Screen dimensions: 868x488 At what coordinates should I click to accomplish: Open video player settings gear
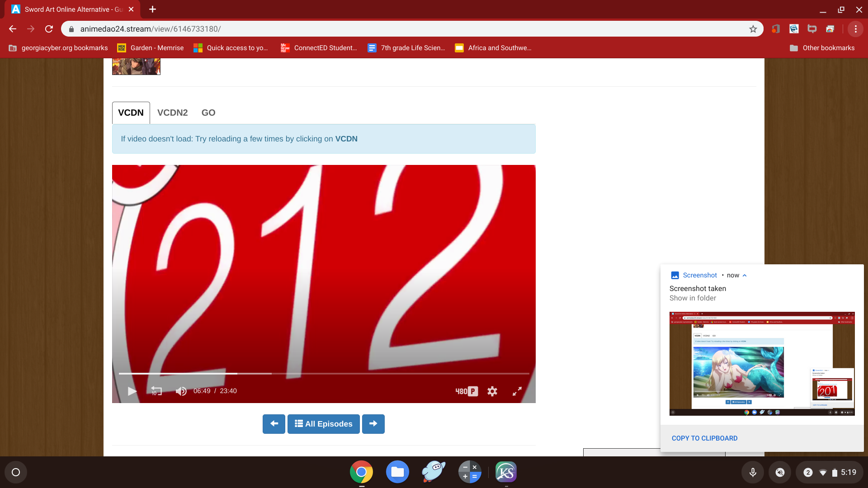[492, 391]
